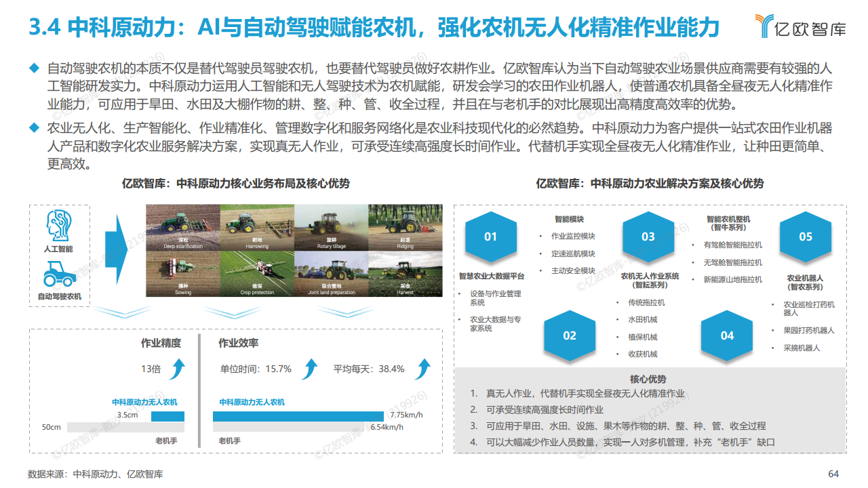The width and height of the screenshot is (868, 488).
Task: Click advantage 4 可以大幅减少作业人员数量 line
Action: pos(623,442)
